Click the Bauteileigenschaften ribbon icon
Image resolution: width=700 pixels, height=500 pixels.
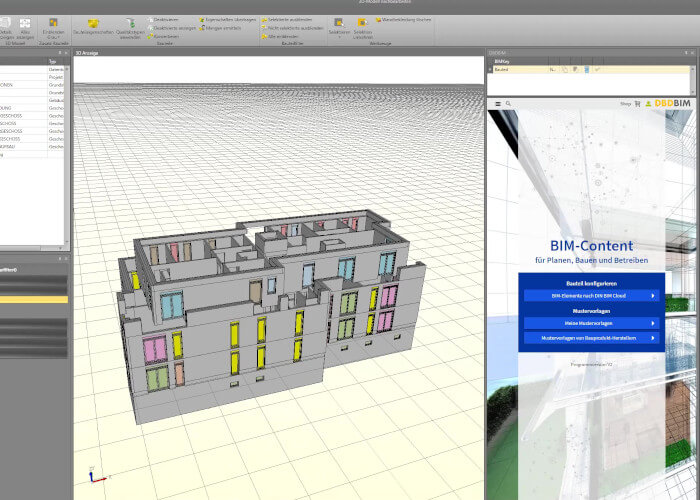92,25
